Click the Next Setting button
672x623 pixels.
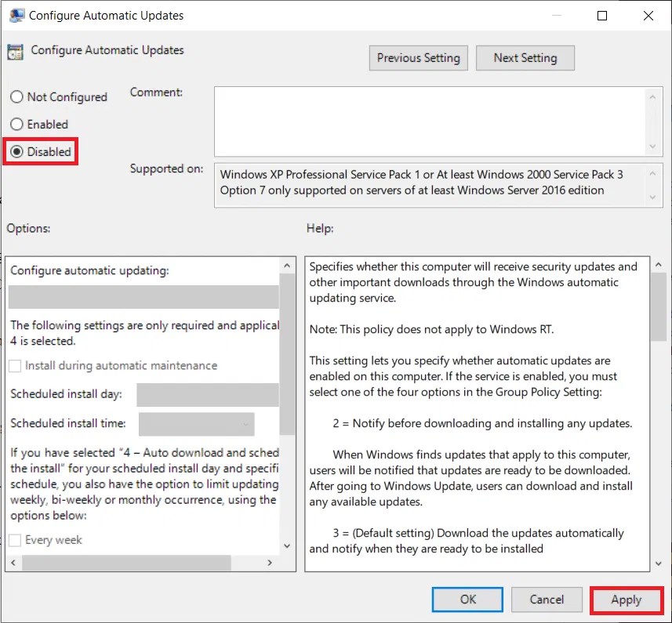pyautogui.click(x=525, y=57)
